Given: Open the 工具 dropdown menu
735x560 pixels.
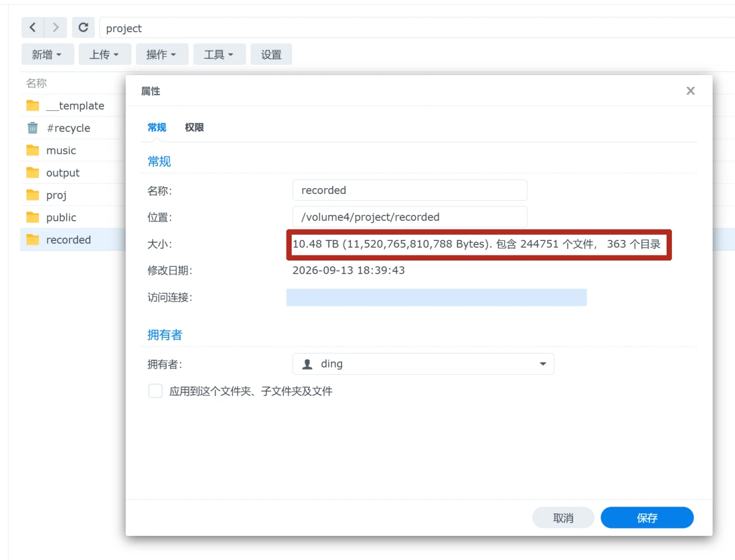Looking at the screenshot, I should pos(219,55).
